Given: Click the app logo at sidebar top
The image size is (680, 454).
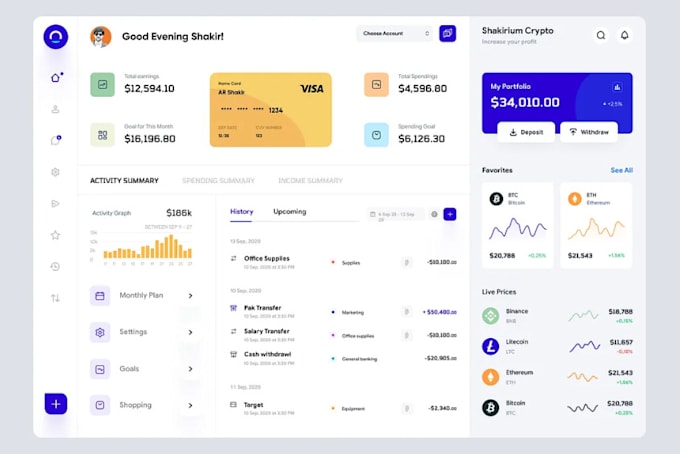Looking at the screenshot, I should click(x=56, y=36).
